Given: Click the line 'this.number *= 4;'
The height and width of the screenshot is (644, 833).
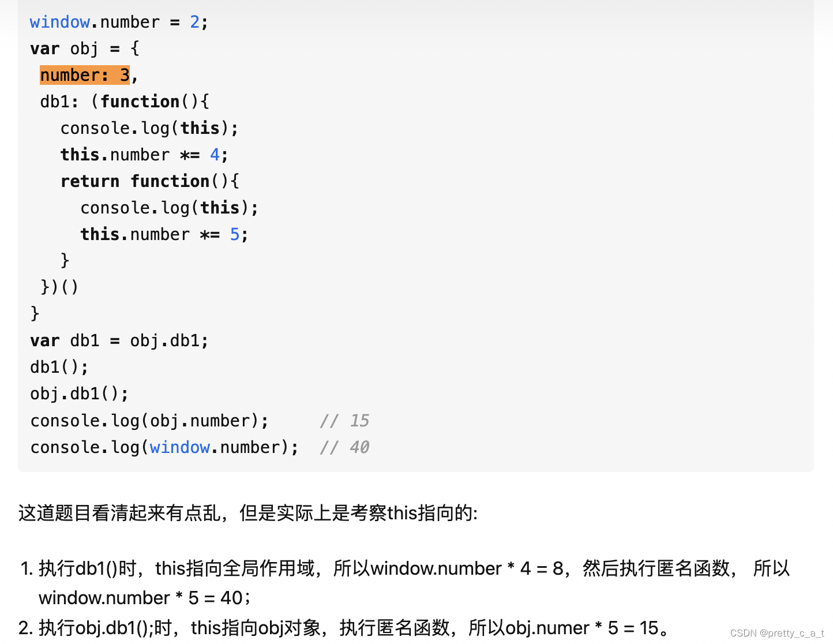Looking at the screenshot, I should click(x=144, y=155).
